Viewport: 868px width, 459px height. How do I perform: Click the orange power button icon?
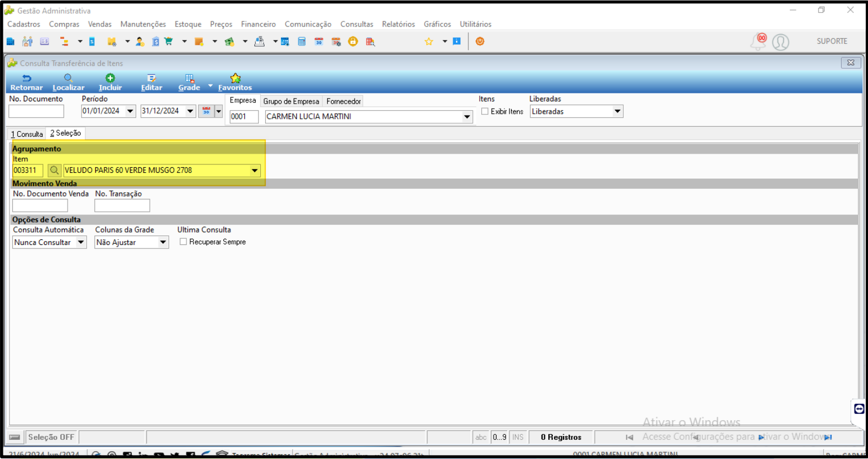(x=480, y=41)
